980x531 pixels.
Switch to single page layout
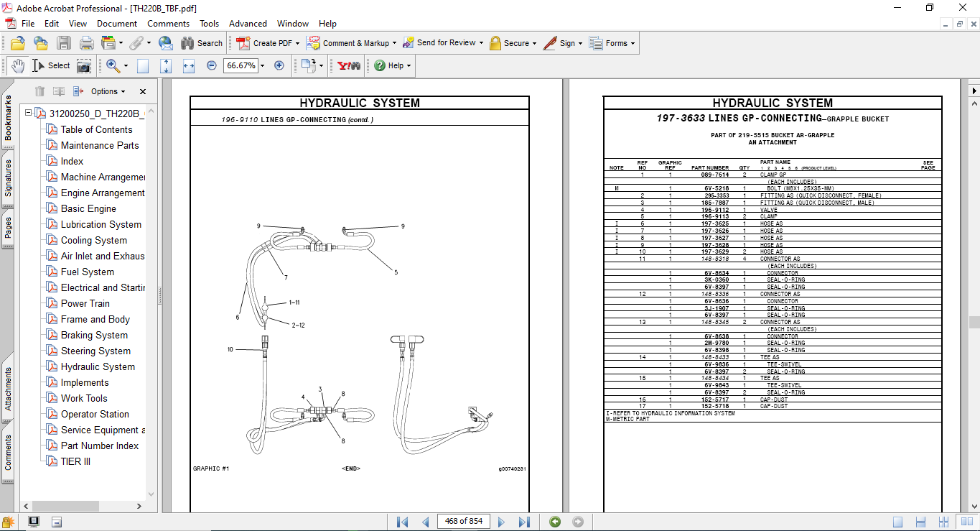(x=897, y=522)
